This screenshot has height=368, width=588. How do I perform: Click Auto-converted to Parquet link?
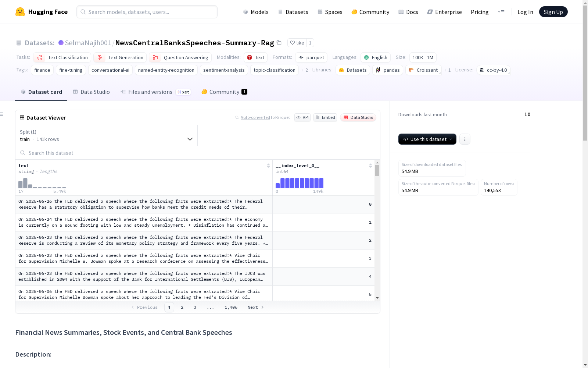pos(263,117)
